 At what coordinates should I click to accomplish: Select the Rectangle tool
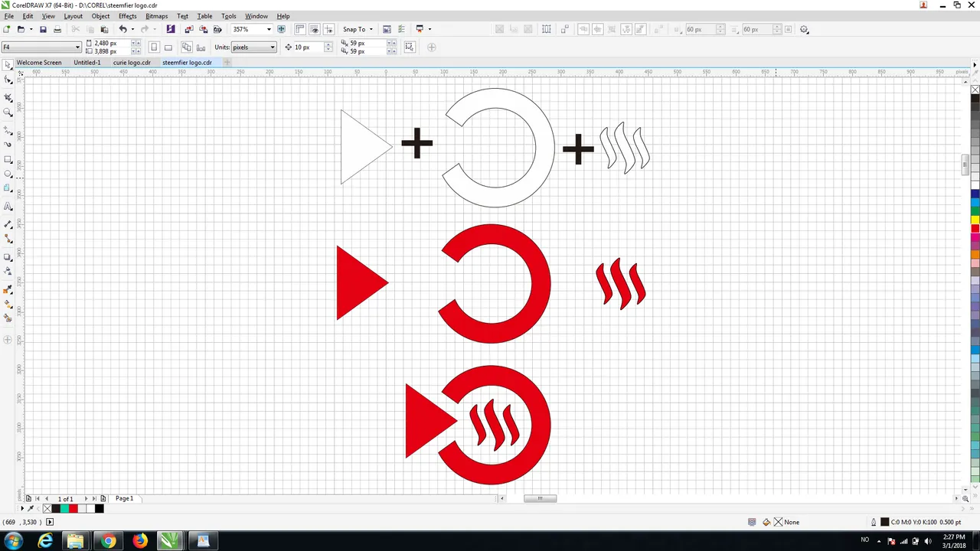coord(8,160)
